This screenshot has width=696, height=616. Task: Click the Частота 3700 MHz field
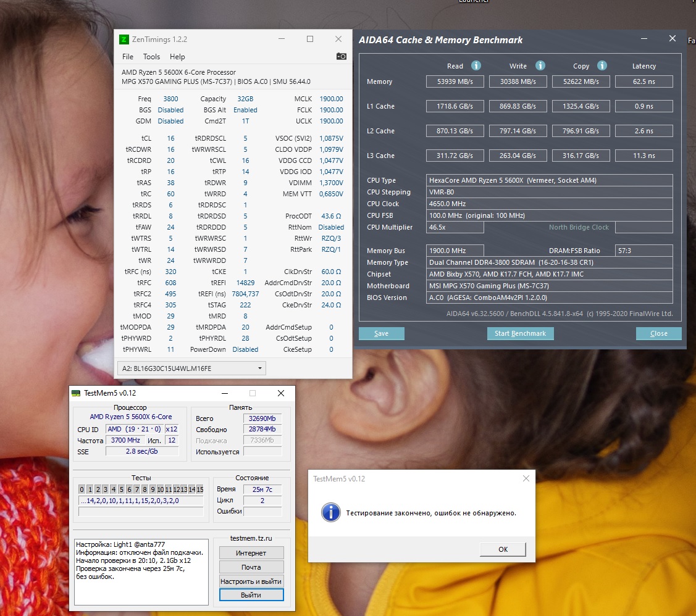pos(125,440)
